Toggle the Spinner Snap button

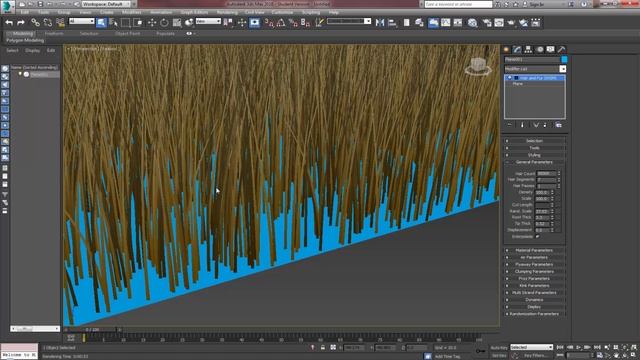[x=305, y=23]
